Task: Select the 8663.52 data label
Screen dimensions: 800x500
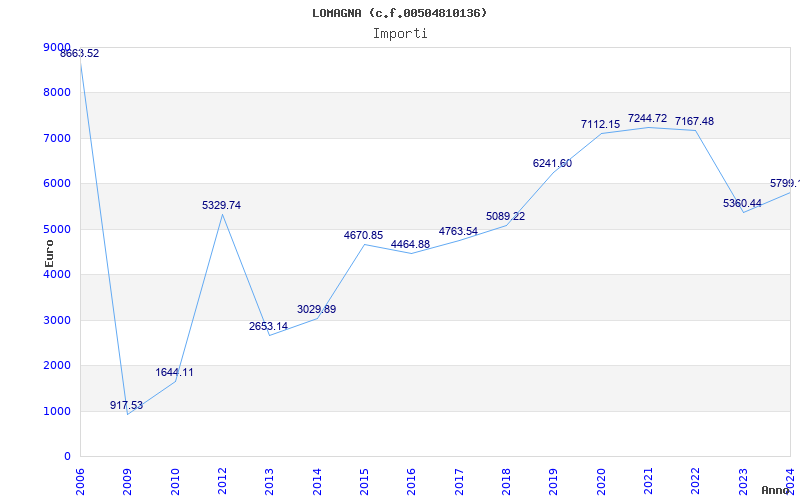Action: pos(80,54)
